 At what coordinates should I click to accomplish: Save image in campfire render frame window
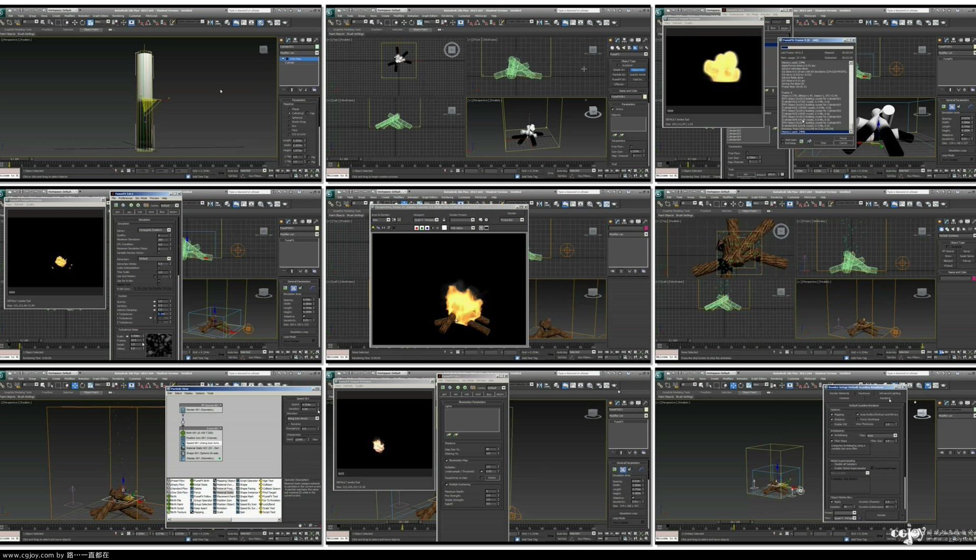(x=374, y=228)
